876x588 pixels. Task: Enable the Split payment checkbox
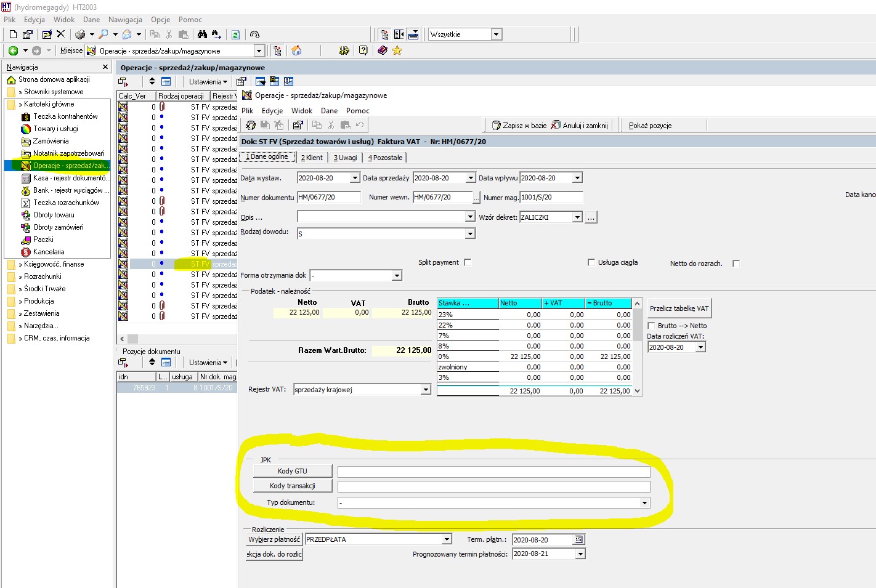coord(468,262)
